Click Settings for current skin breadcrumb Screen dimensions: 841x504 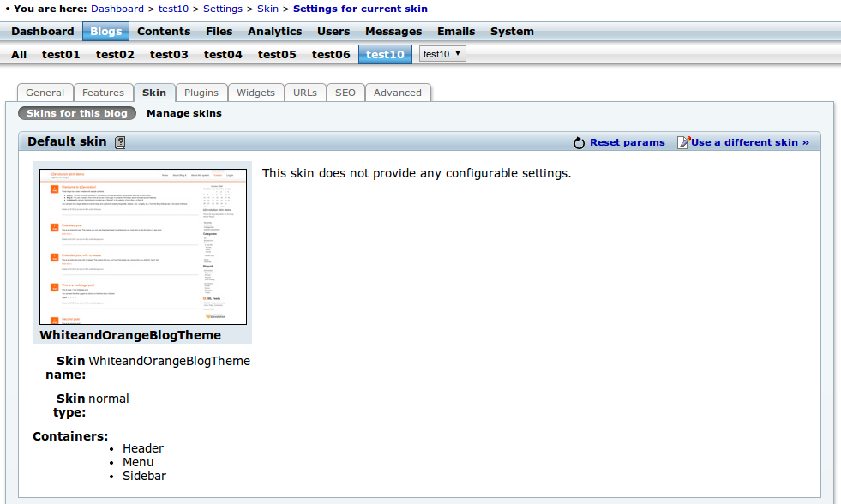[360, 9]
